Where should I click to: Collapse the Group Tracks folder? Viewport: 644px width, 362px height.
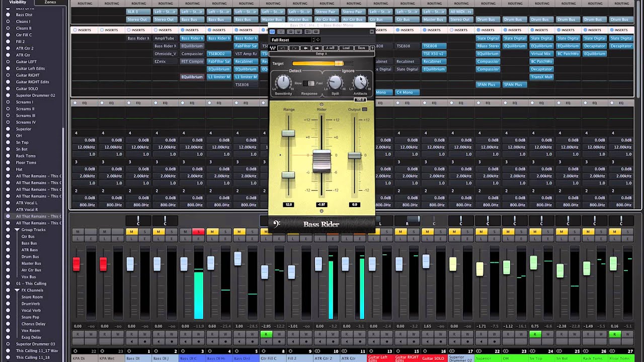(x=17, y=230)
